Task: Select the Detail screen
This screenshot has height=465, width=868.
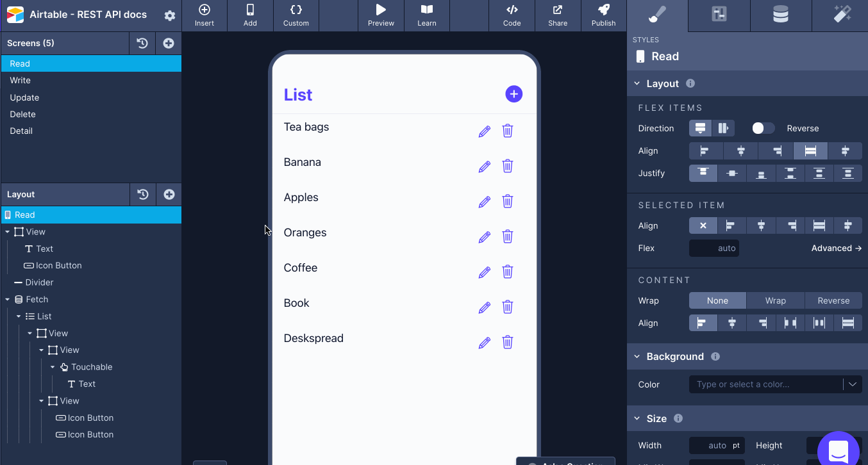Action: (91, 131)
